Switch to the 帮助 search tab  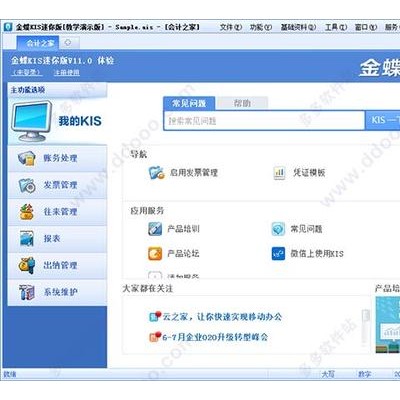[x=242, y=103]
